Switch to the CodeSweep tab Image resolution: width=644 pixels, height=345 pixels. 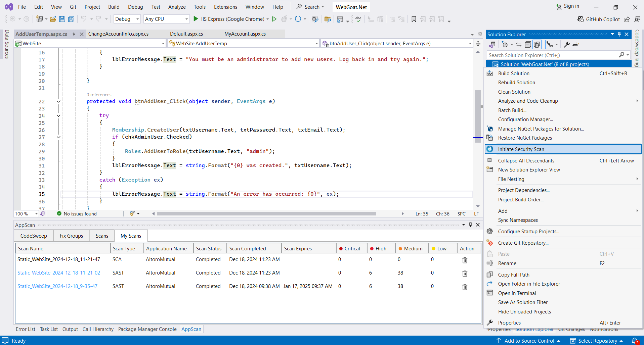[x=34, y=236]
